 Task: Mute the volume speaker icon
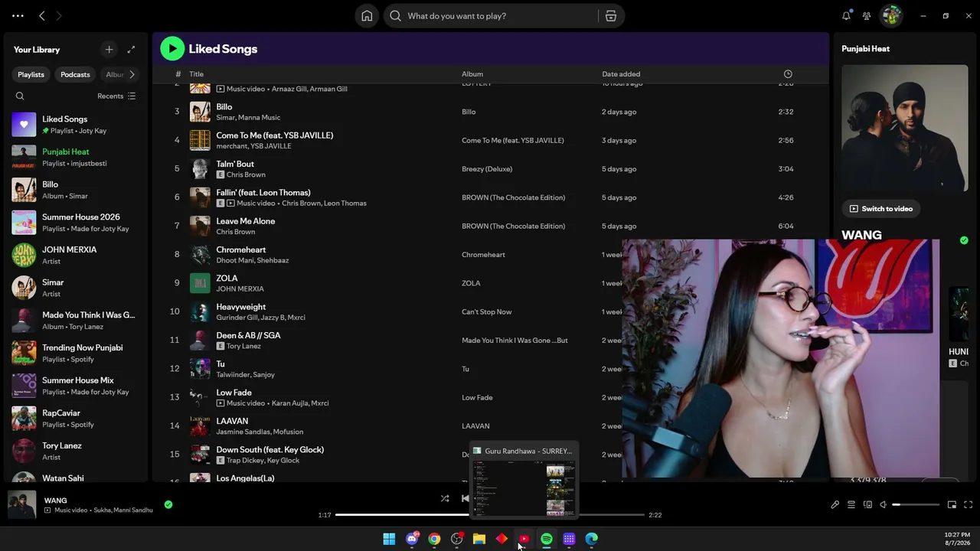[883, 504]
